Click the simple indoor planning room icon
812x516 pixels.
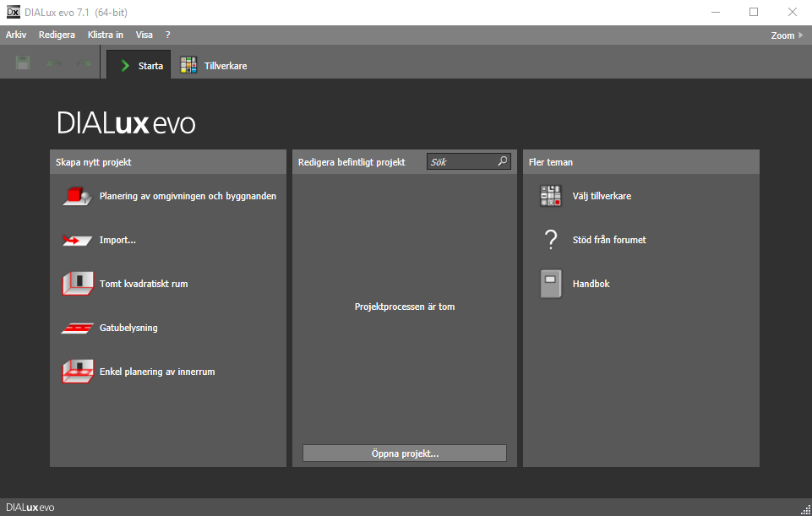78,372
